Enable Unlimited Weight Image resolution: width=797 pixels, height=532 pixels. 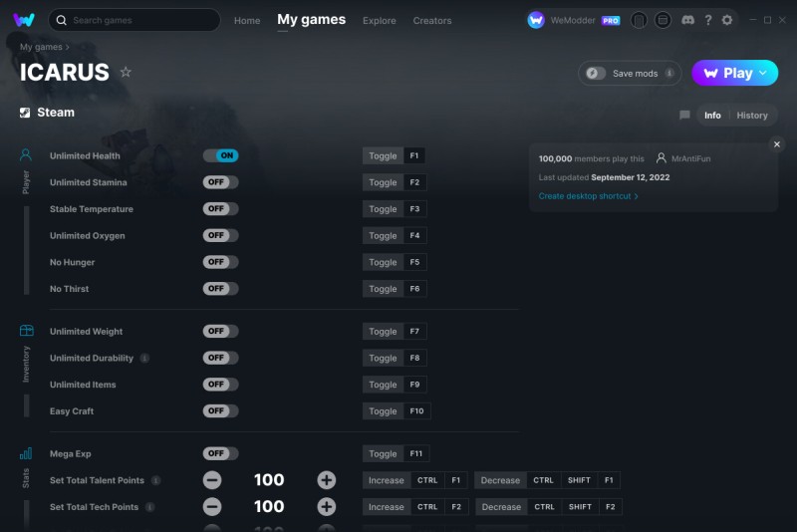tap(220, 331)
